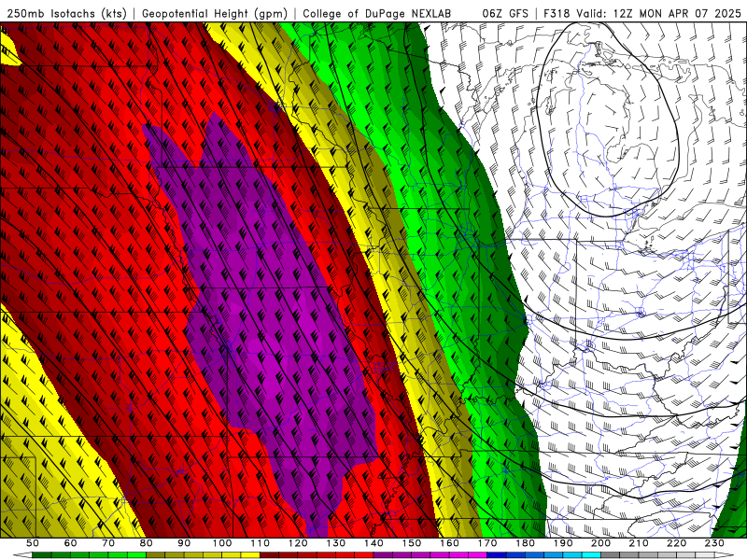Pick the cyan swatch just before 200
Image resolution: width=747 pixels, height=560 pixels.
591,555
